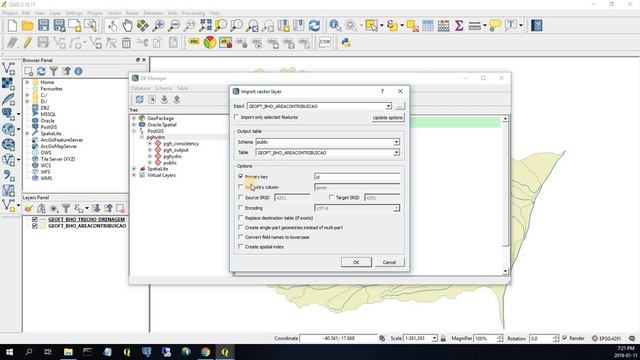The height and width of the screenshot is (360, 640).
Task: Click Browser Panel info properties icon
Action: [x=78, y=71]
